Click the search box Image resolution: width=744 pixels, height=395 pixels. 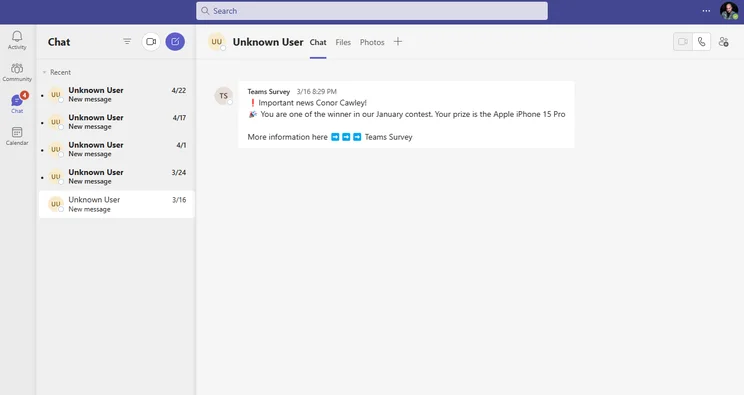coord(372,11)
